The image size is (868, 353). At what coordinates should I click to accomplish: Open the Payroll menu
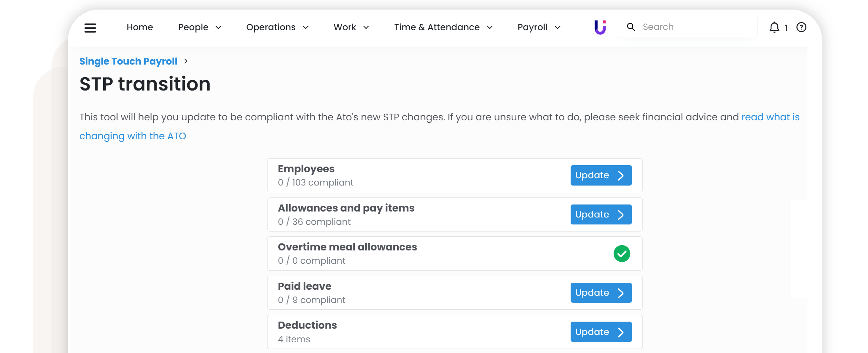[x=538, y=27]
